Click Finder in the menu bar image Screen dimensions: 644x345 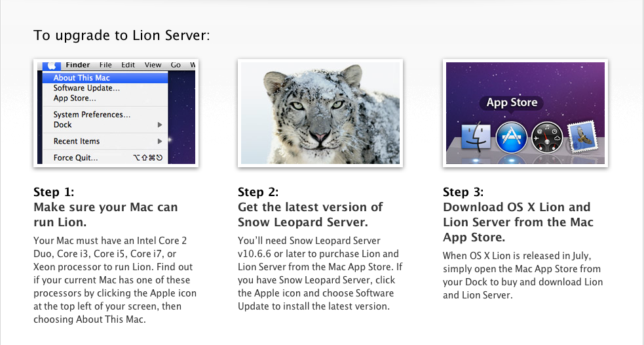tap(77, 65)
